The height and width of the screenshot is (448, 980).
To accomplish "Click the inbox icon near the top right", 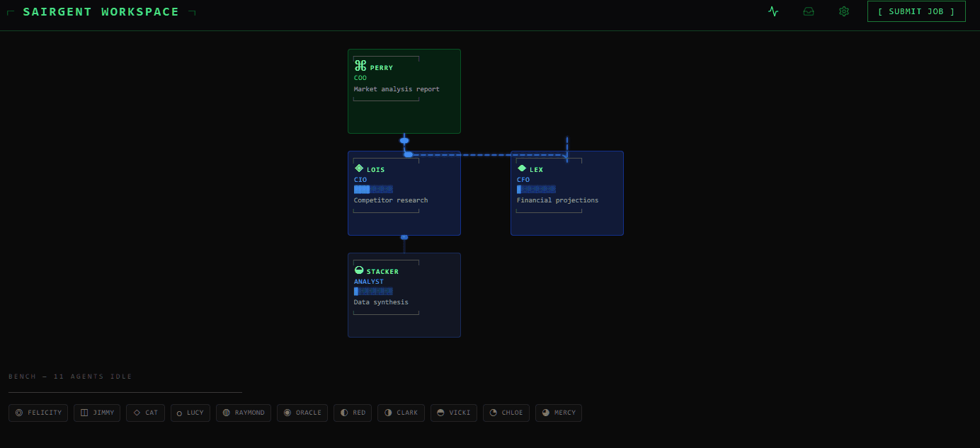I will (x=808, y=11).
